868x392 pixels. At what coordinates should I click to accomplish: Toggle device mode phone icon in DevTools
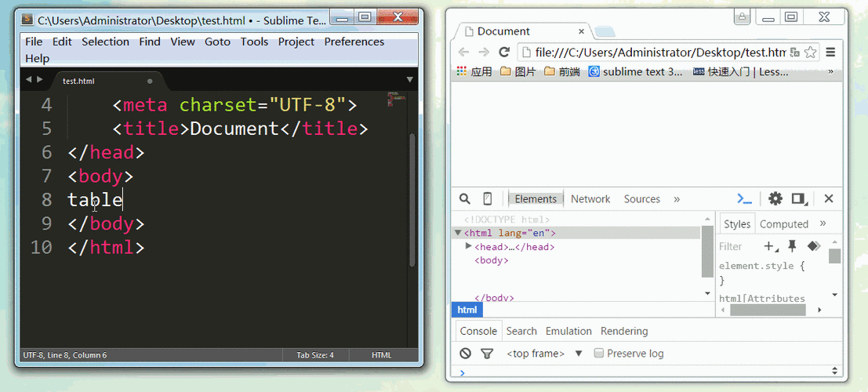487,199
